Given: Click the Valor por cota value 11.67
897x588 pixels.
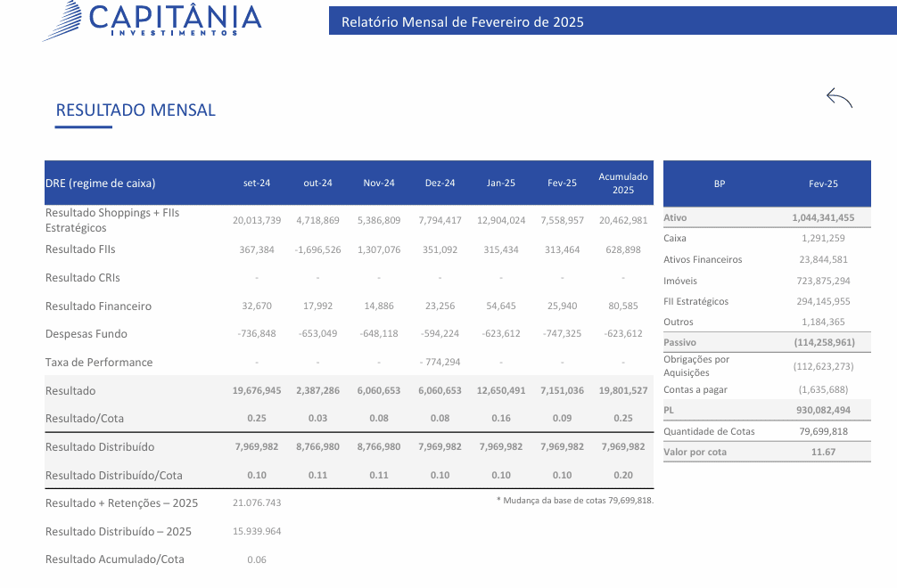Looking at the screenshot, I should (x=822, y=452).
